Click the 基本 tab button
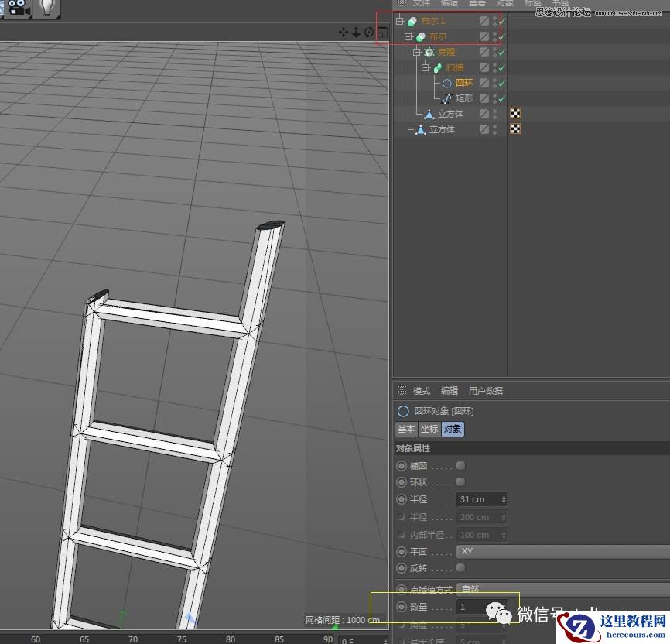Viewport: 670px width, 644px height. click(x=405, y=429)
